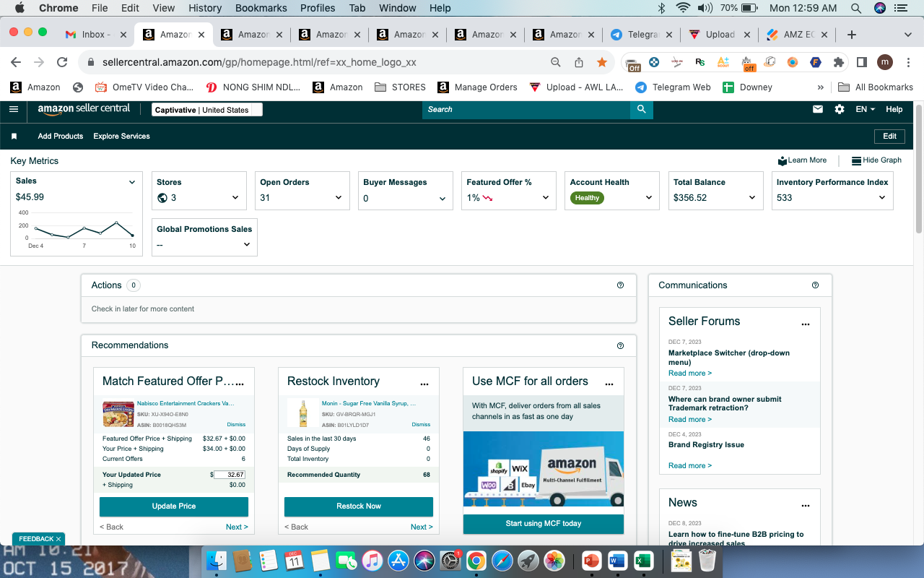Switch to the AMZ EC tab

pos(796,35)
